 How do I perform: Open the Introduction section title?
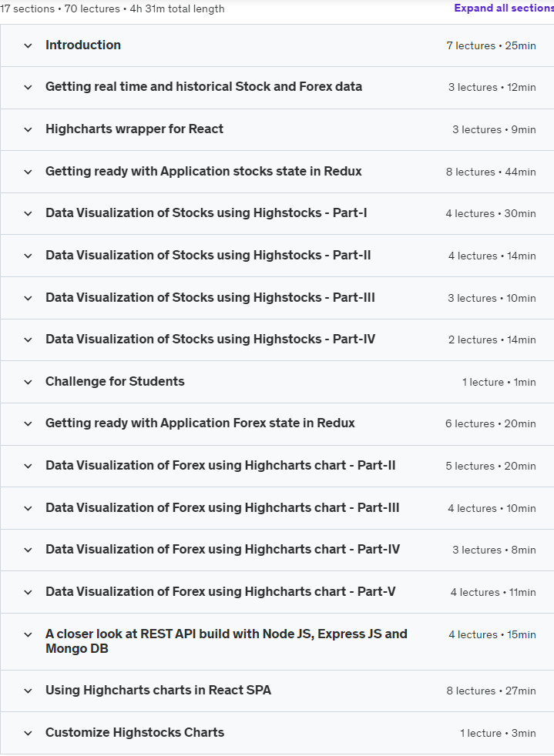[83, 45]
